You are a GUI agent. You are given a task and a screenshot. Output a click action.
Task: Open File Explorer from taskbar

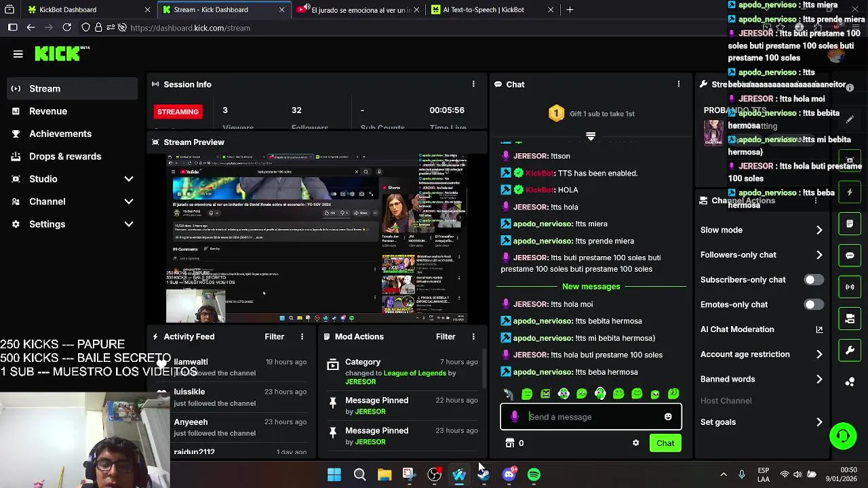pos(384,474)
